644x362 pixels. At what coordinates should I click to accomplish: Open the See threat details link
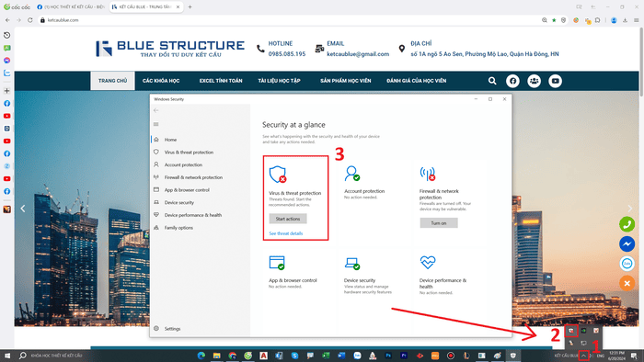tap(286, 233)
